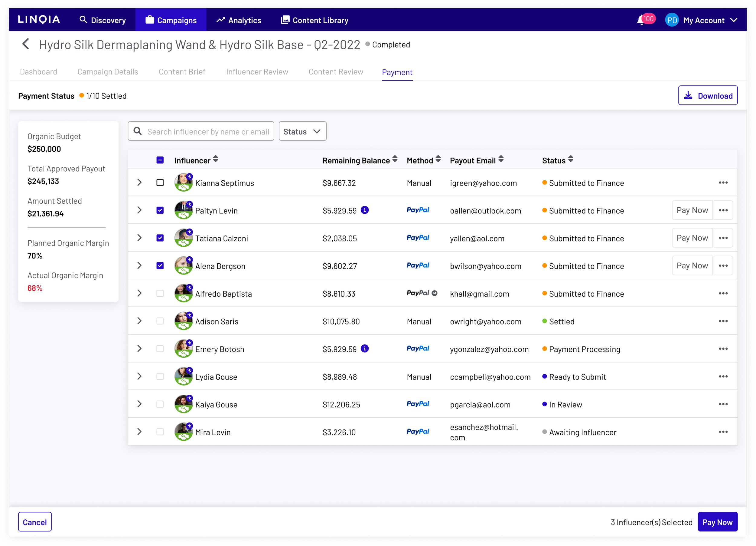The width and height of the screenshot is (756, 546).
Task: Sort by Remaining Balance column arrows
Action: point(395,159)
